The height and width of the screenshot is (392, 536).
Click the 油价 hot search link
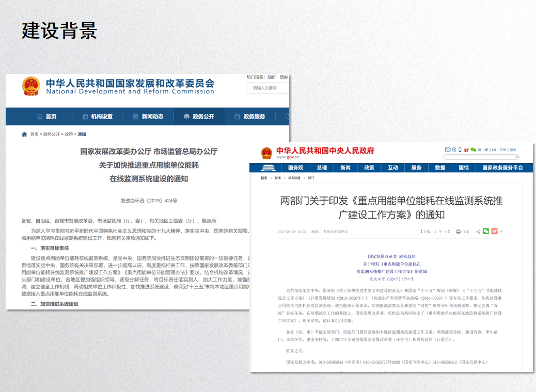pos(271,77)
